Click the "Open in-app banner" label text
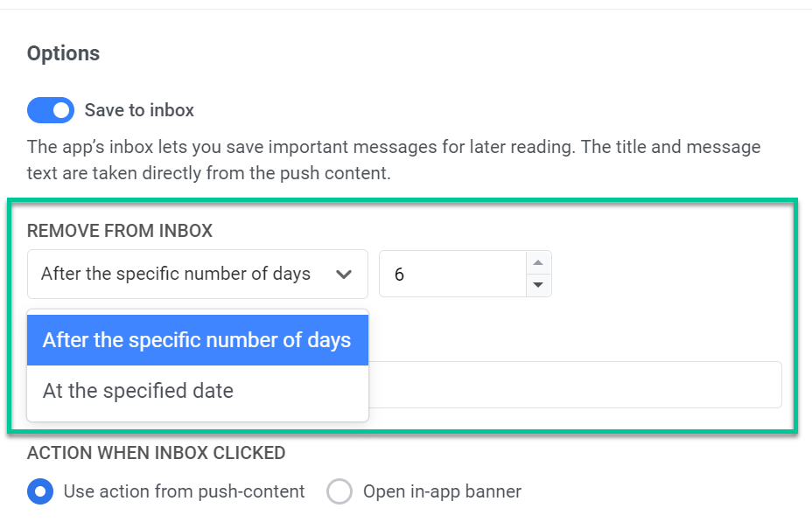Image resolution: width=812 pixels, height=529 pixels. [442, 491]
